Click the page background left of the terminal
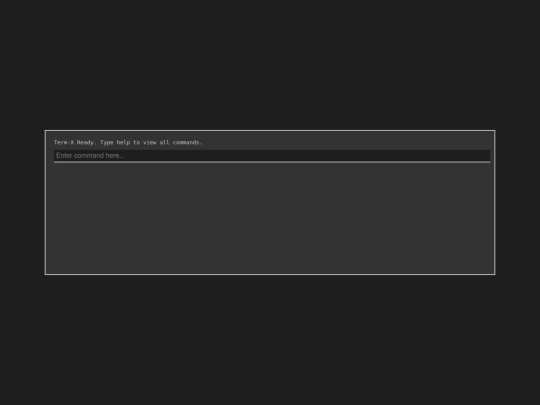Viewport: 540px width, 405px height. tap(22, 202)
